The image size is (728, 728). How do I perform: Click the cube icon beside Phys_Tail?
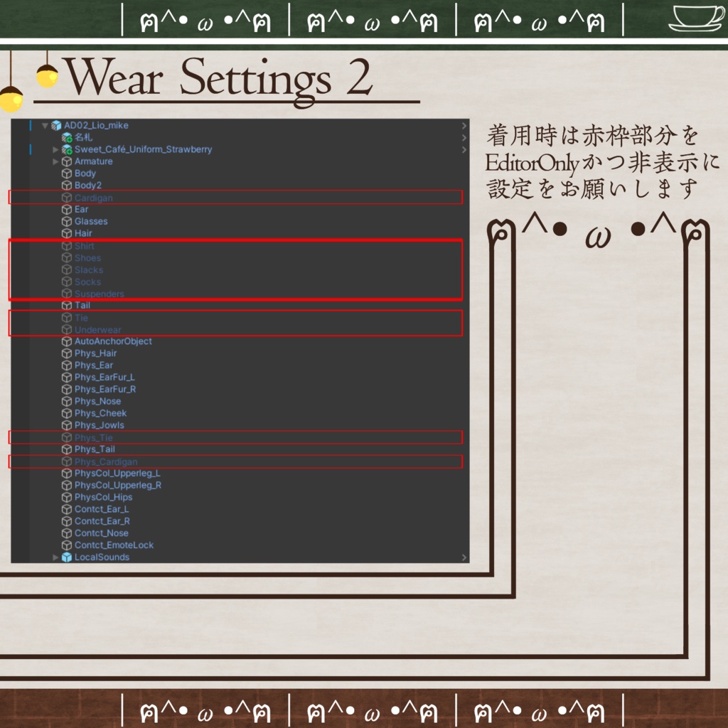pyautogui.click(x=67, y=449)
